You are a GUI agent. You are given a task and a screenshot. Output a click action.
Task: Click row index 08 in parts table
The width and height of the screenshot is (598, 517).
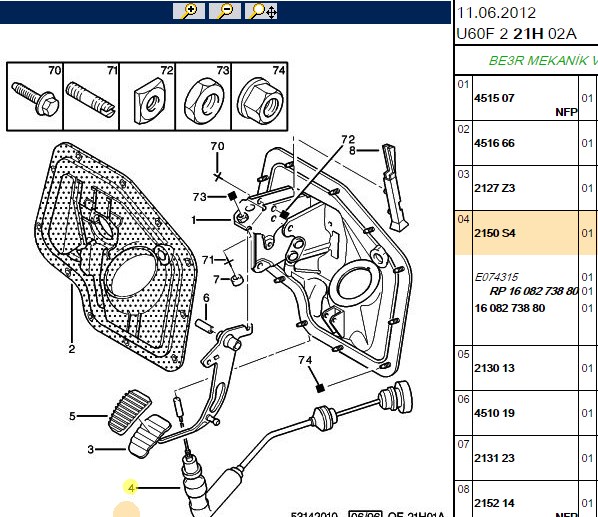(x=463, y=489)
